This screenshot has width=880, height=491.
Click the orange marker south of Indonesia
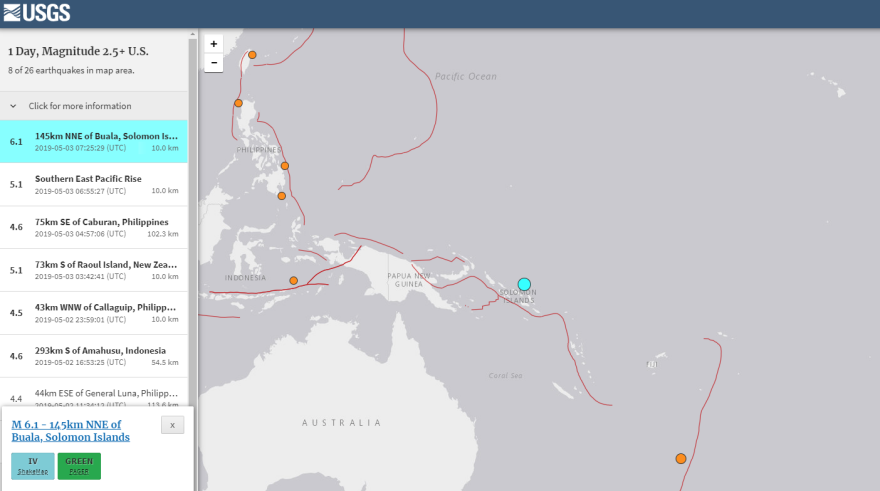pos(294,281)
